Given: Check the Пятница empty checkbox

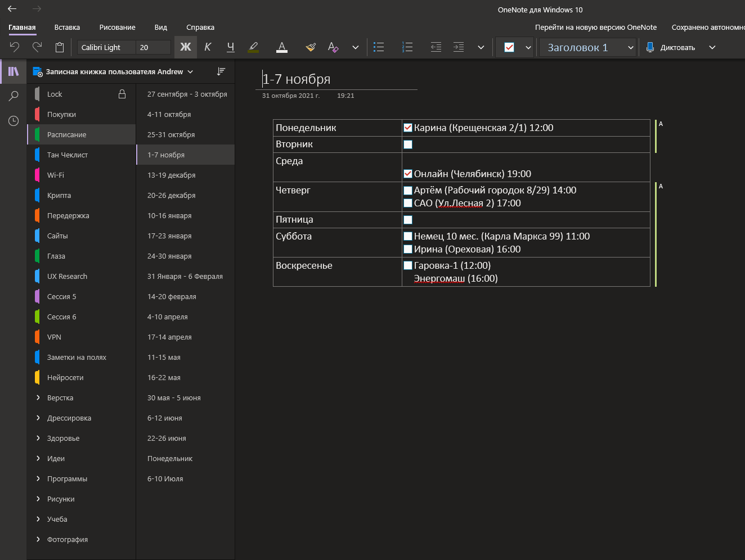Looking at the screenshot, I should pos(408,220).
